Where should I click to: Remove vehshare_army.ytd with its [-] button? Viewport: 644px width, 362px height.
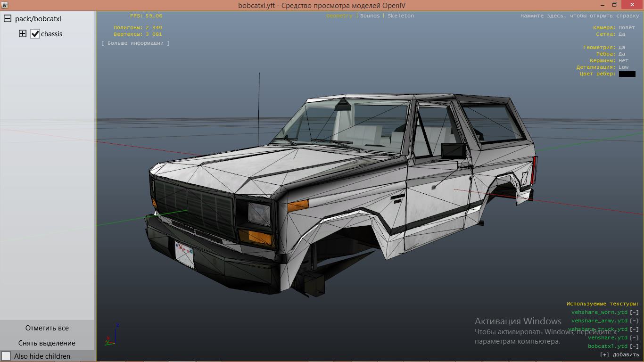point(634,321)
